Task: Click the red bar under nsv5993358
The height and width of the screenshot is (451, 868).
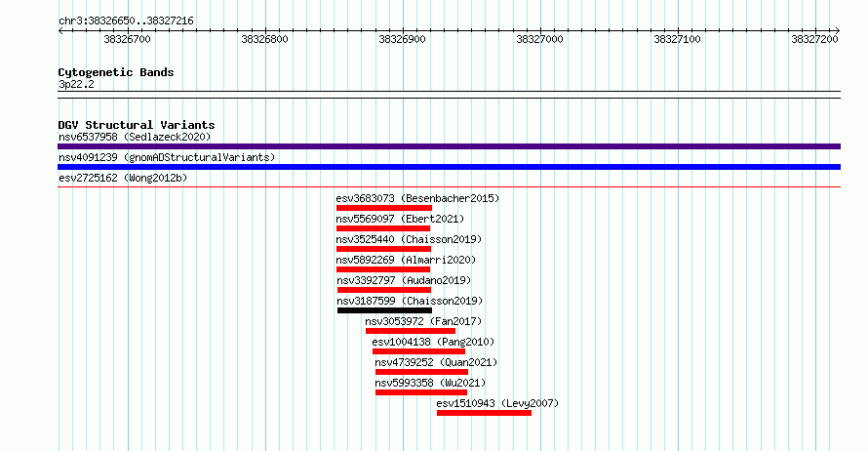Action: (x=421, y=392)
